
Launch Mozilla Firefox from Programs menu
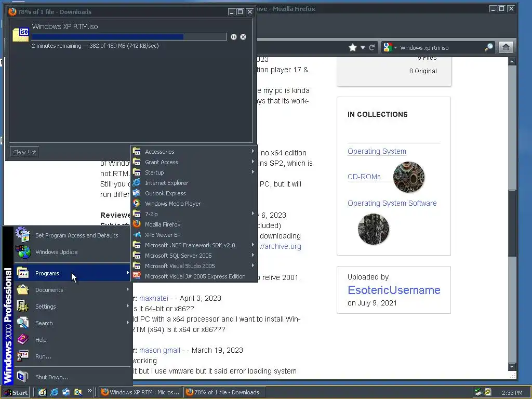pyautogui.click(x=194, y=224)
